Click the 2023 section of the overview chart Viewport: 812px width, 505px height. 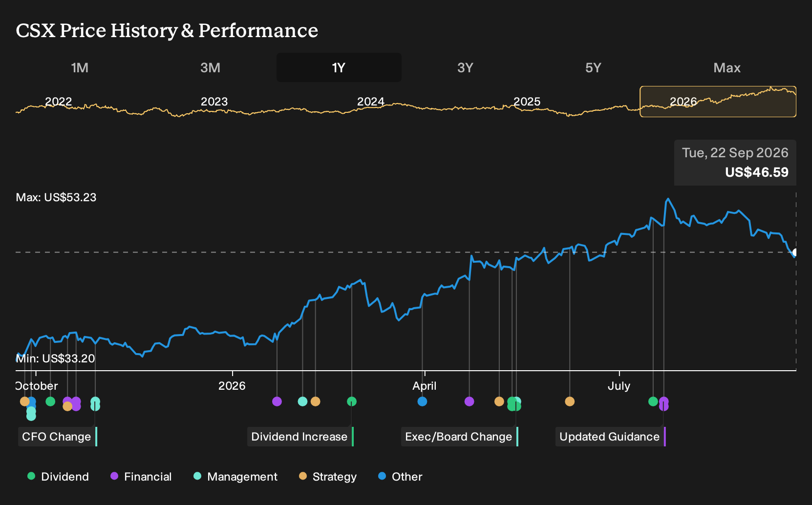214,102
